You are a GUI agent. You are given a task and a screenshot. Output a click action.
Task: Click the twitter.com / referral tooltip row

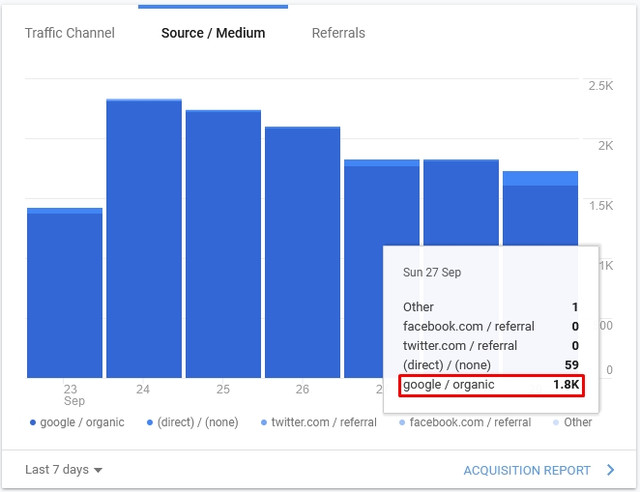coord(491,346)
